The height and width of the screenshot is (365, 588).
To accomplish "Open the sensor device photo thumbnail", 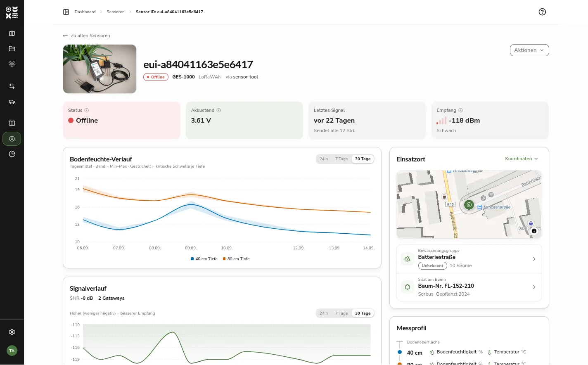I will [100, 69].
